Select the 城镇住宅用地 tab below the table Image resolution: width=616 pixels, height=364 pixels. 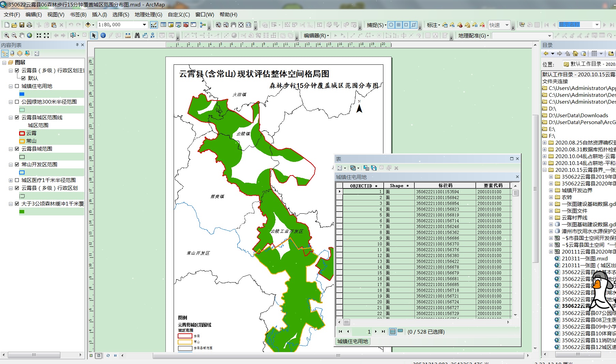pos(353,341)
